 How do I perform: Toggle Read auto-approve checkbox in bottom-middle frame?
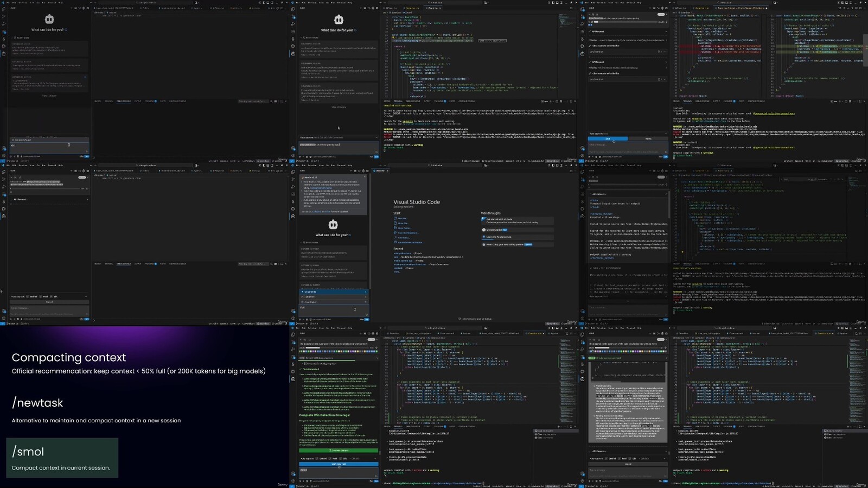click(330, 459)
